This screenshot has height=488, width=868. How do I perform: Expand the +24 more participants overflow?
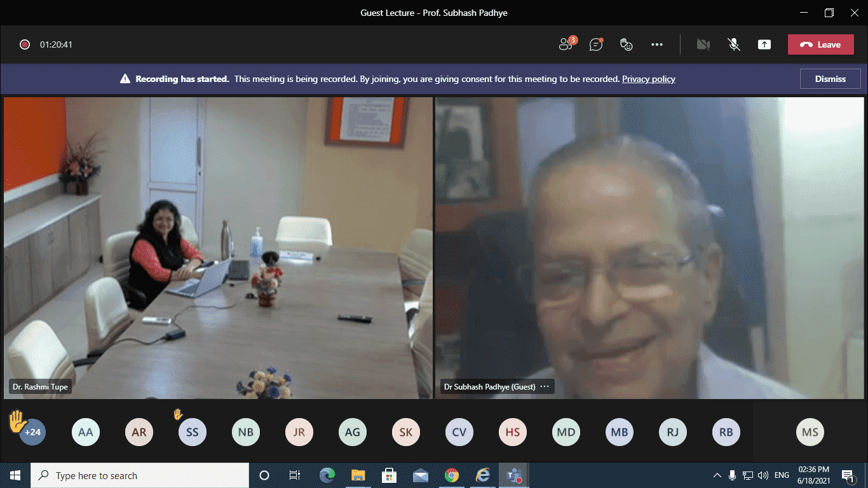[x=32, y=433]
